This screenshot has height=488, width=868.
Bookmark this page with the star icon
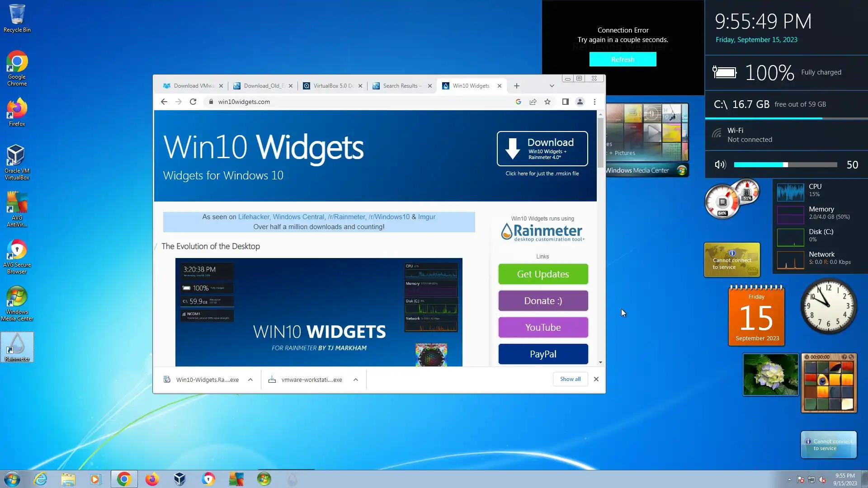(547, 102)
